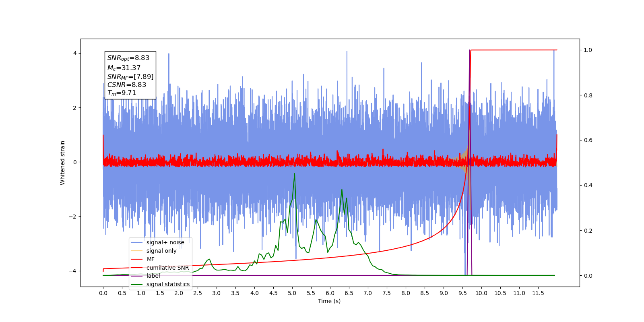Click the 'signal only' legend label
The image size is (644, 322).
tap(161, 251)
